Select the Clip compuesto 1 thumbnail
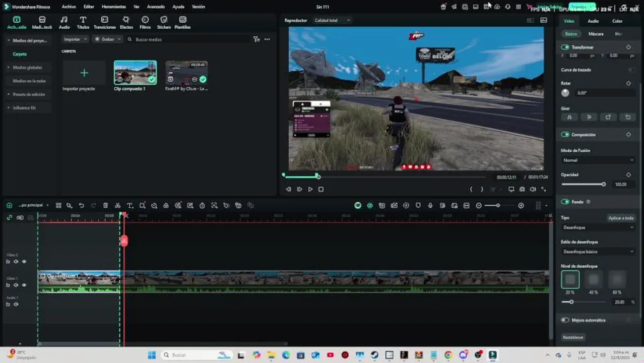644x363 pixels. pyautogui.click(x=135, y=73)
